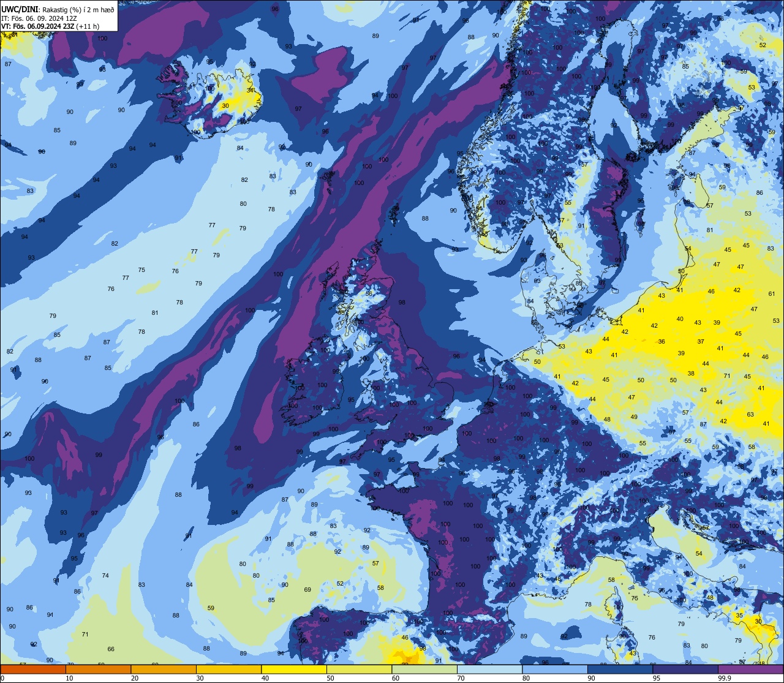Click the 10–20% orange legend swatch
The image size is (784, 683).
pos(98,669)
